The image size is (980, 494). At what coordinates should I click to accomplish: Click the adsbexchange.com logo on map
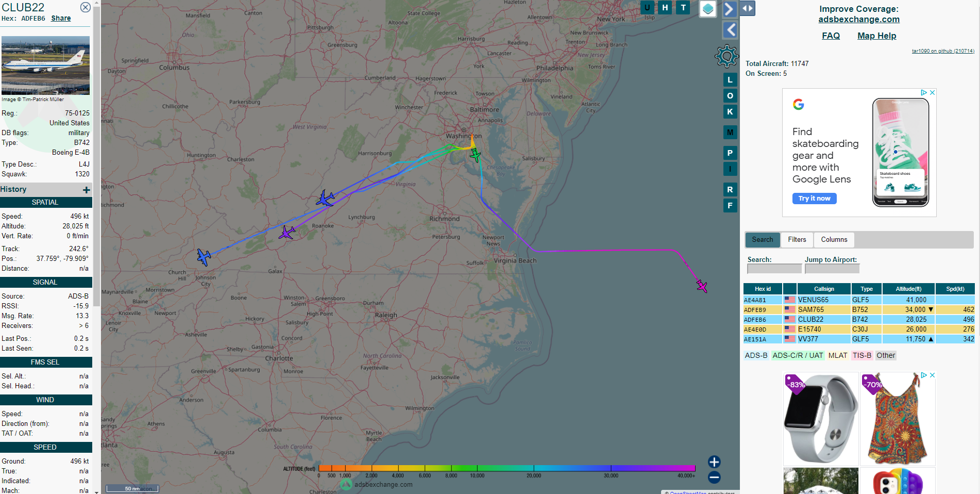[377, 484]
